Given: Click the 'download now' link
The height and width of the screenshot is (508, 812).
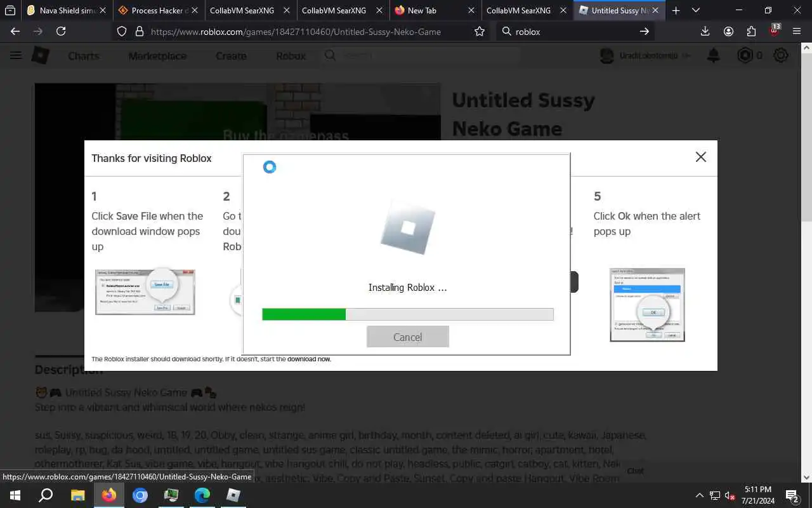Looking at the screenshot, I should 309,359.
